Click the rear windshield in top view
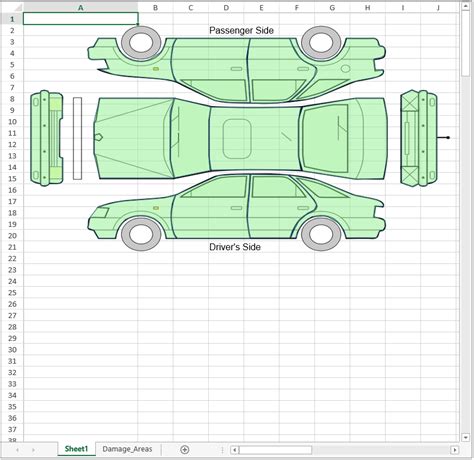 (x=325, y=138)
